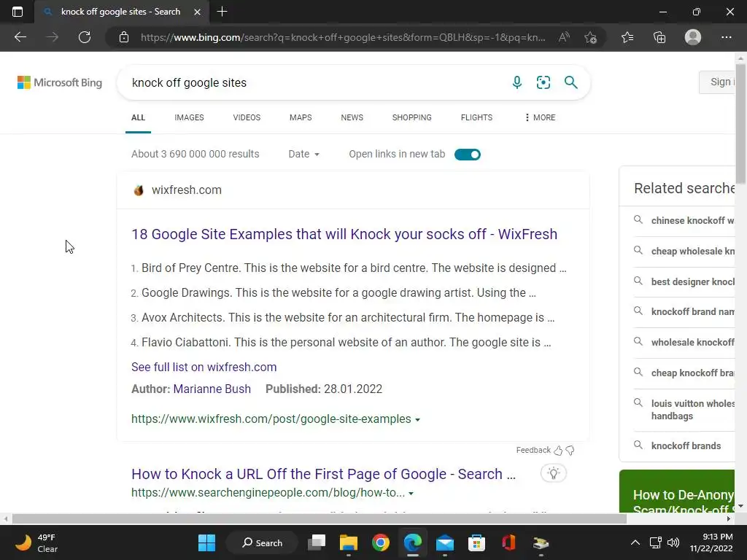Click See full list on wixfresh.com
The width and height of the screenshot is (747, 560).
coord(204,367)
